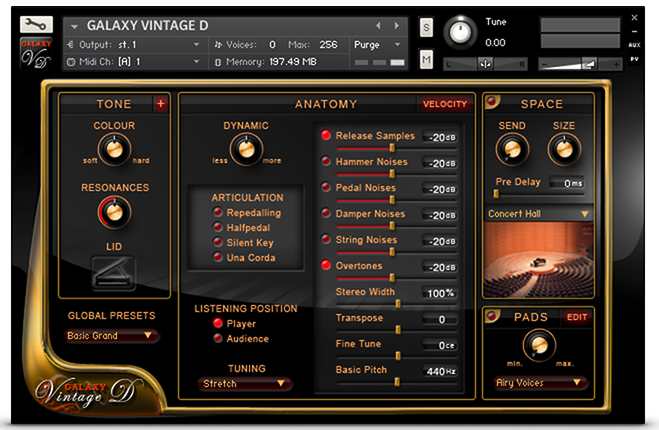
Task: Click the Dynamic knob
Action: 246,149
